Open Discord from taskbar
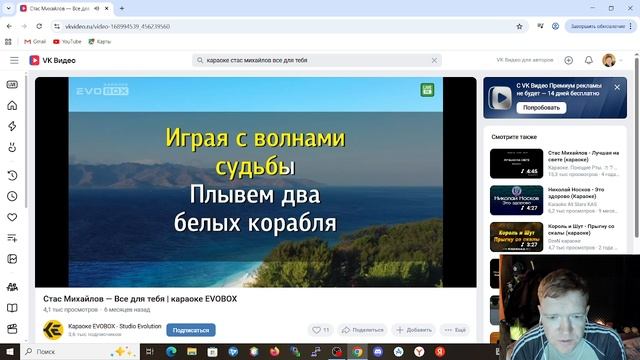The width and height of the screenshot is (640, 360). [378, 351]
